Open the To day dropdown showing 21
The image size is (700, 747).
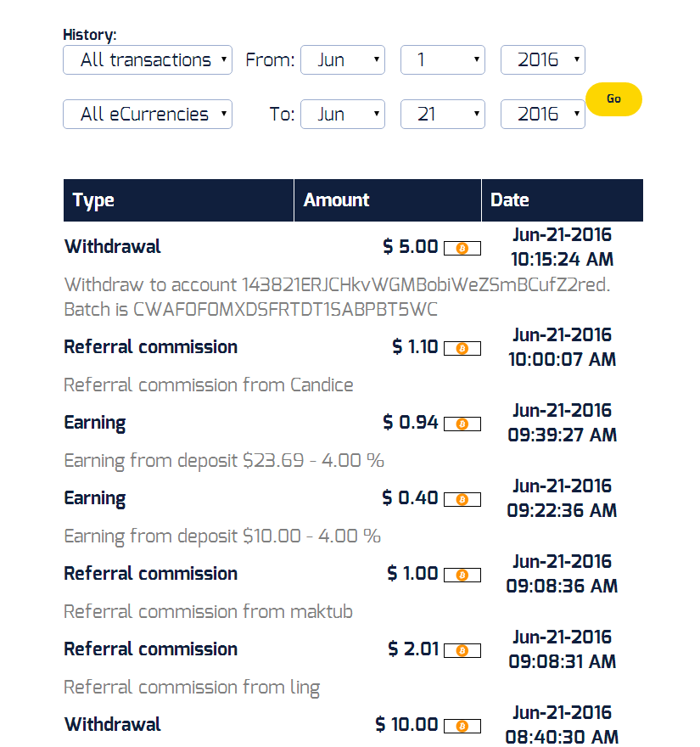pyautogui.click(x=443, y=115)
